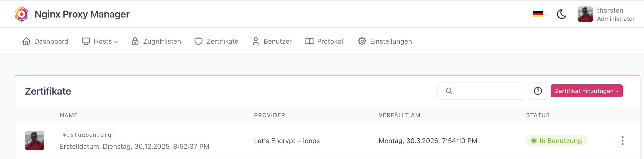Viewport: 644px width, 159px height.
Task: Click the *.stueben.org certificate name
Action: [87, 135]
